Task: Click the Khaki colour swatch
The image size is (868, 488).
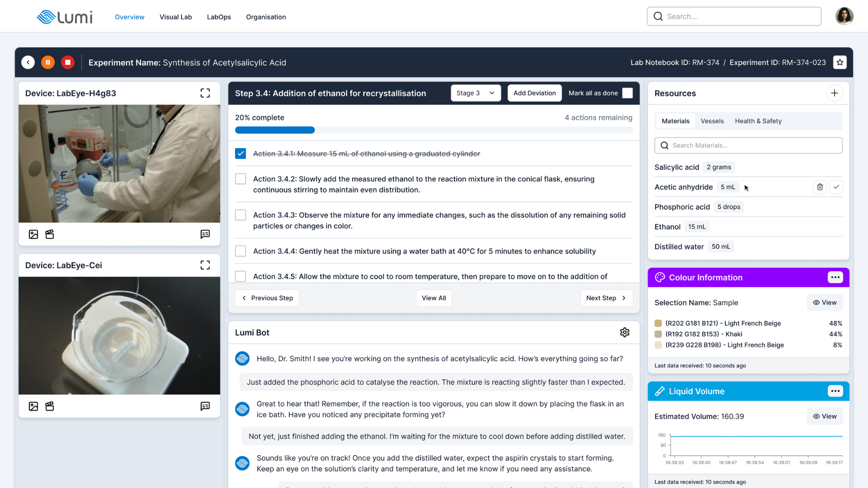Action: pos(658,334)
